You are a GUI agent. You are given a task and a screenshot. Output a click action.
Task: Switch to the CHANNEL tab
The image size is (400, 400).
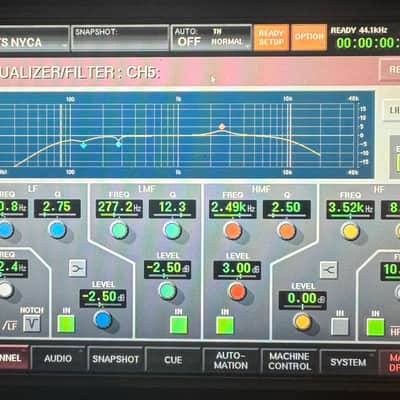[14, 358]
